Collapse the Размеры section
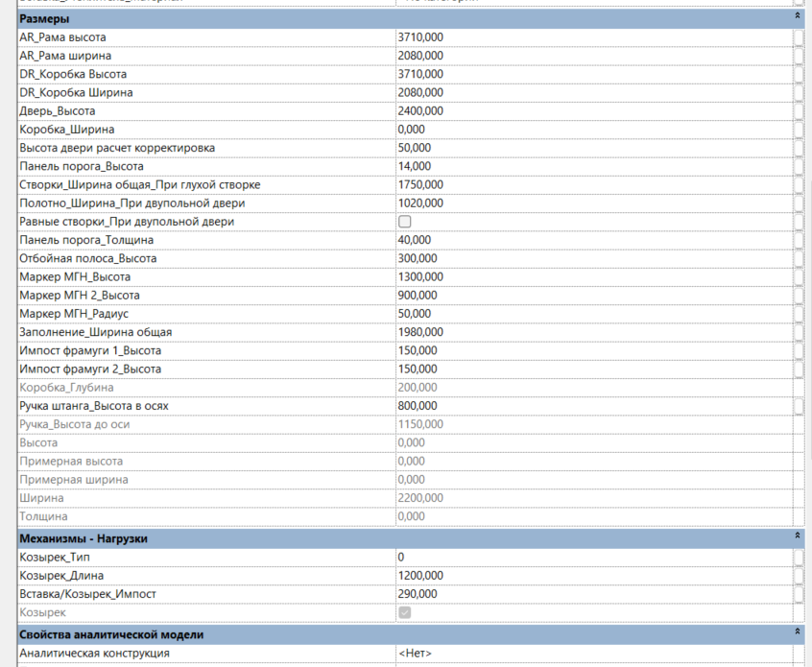This screenshot has width=812, height=667. click(x=798, y=16)
